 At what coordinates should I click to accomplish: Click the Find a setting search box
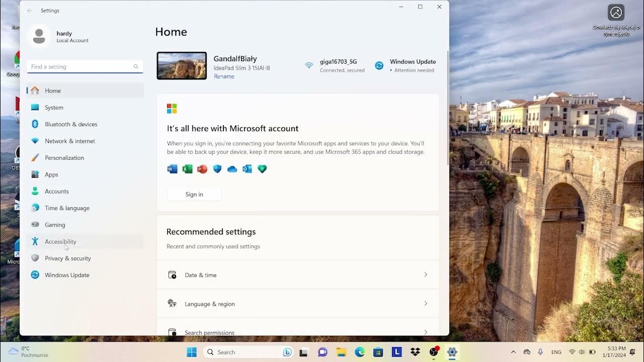coord(85,66)
